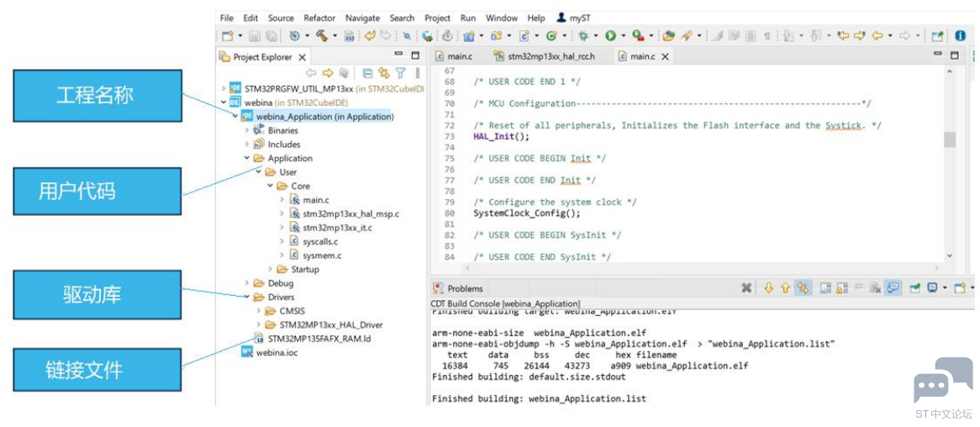Toggle show console on output icon
980x427 pixels.
893,287
